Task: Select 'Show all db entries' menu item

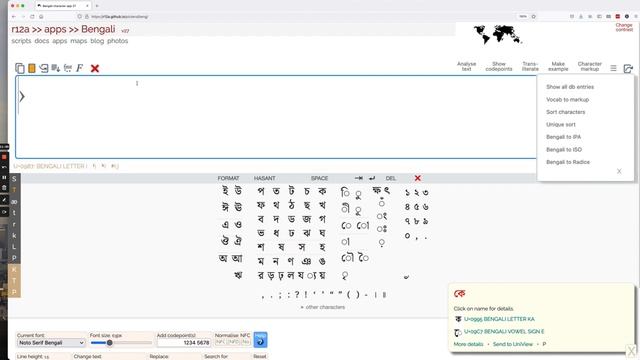Action: click(570, 87)
